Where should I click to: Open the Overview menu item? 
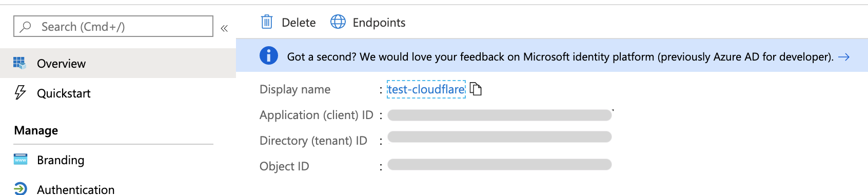118,63
